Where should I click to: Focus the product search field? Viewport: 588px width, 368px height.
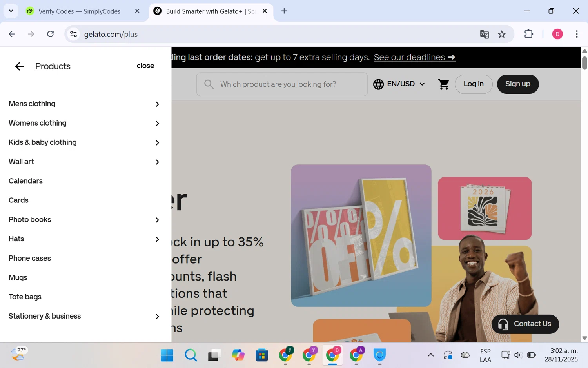[x=282, y=84]
